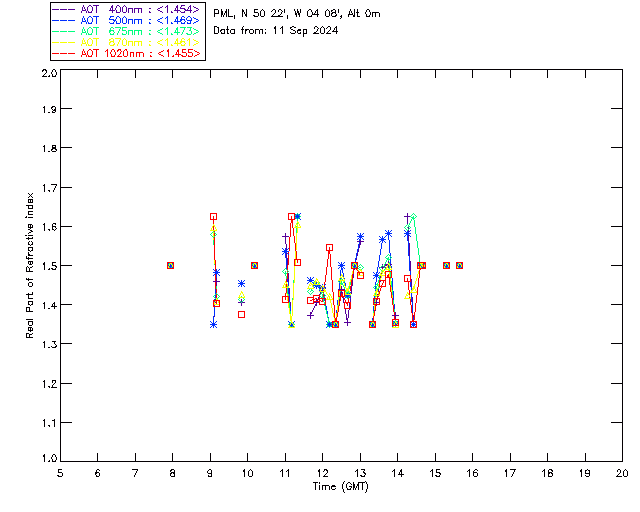Click the x-axis tick label "13"
This screenshot has width=640, height=512.
[x=360, y=473]
